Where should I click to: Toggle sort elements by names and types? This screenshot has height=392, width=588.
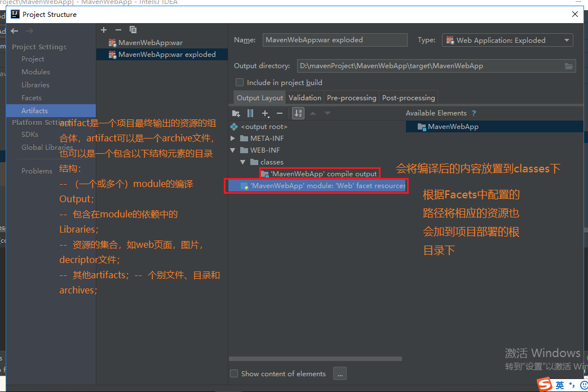click(x=298, y=113)
